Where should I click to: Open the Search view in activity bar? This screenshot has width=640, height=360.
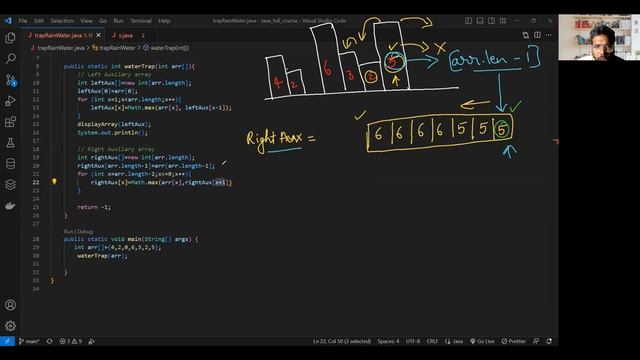pyautogui.click(x=10, y=59)
